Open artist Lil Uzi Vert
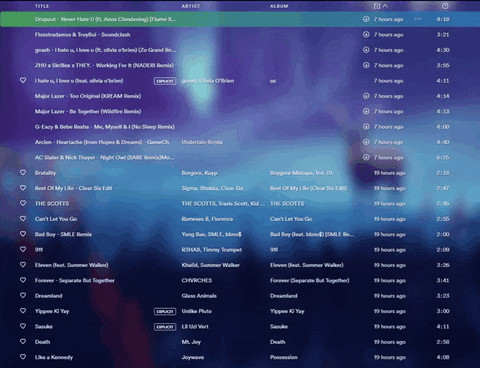The height and width of the screenshot is (368, 480). tap(195, 326)
